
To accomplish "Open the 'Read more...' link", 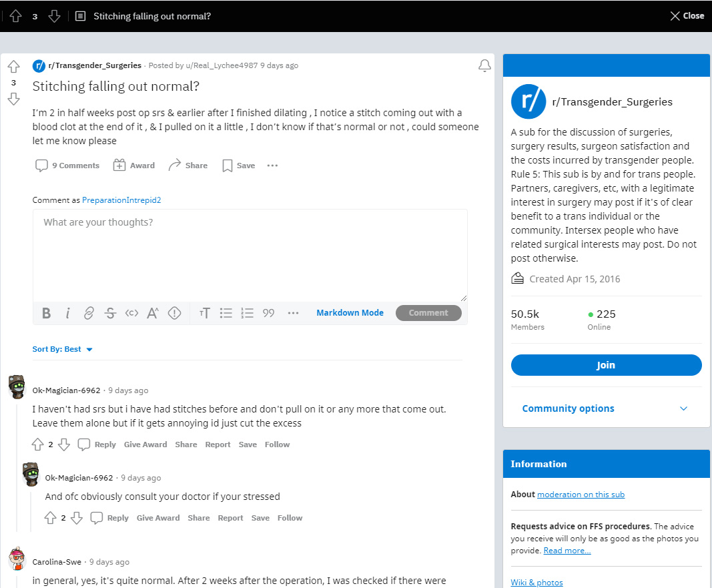I will coord(567,551).
